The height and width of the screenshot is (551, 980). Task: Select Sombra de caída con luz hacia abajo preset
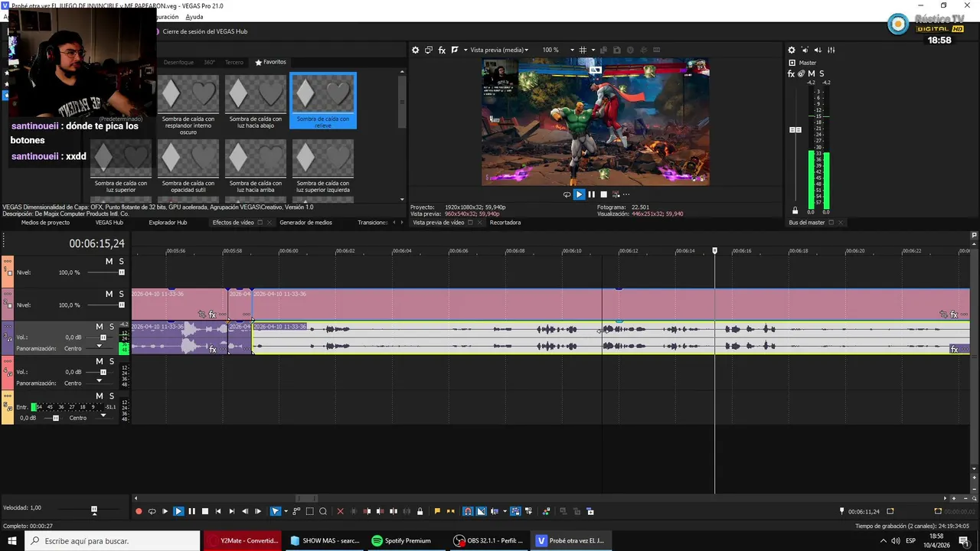256,100
